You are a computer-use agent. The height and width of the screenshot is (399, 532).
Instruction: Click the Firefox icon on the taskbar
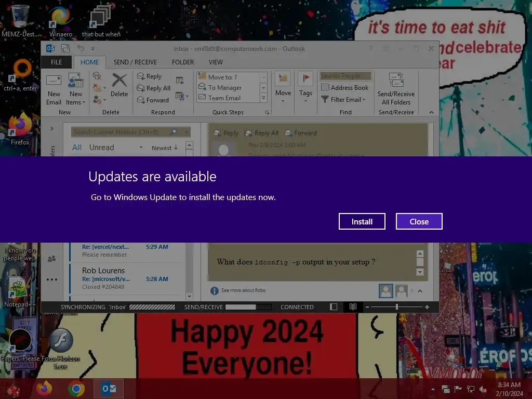[x=45, y=389]
